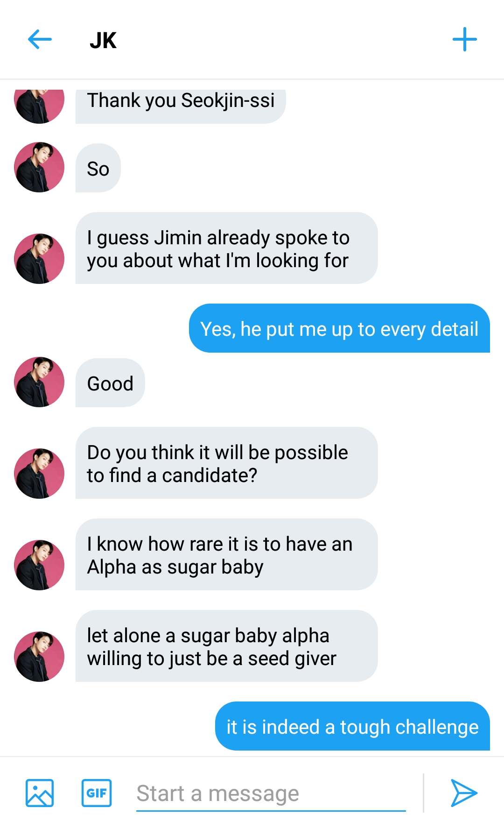
Task: Tap the plus icon in header
Action: 464,39
